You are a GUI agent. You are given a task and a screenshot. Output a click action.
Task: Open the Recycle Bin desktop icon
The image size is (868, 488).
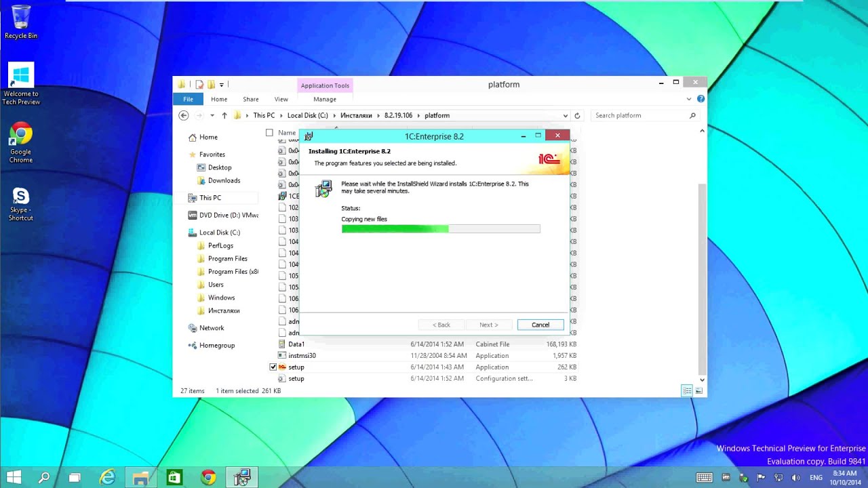pyautogui.click(x=21, y=22)
